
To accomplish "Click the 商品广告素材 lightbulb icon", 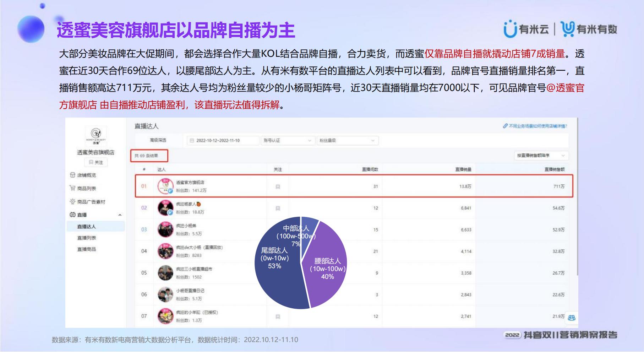I will point(72,201).
